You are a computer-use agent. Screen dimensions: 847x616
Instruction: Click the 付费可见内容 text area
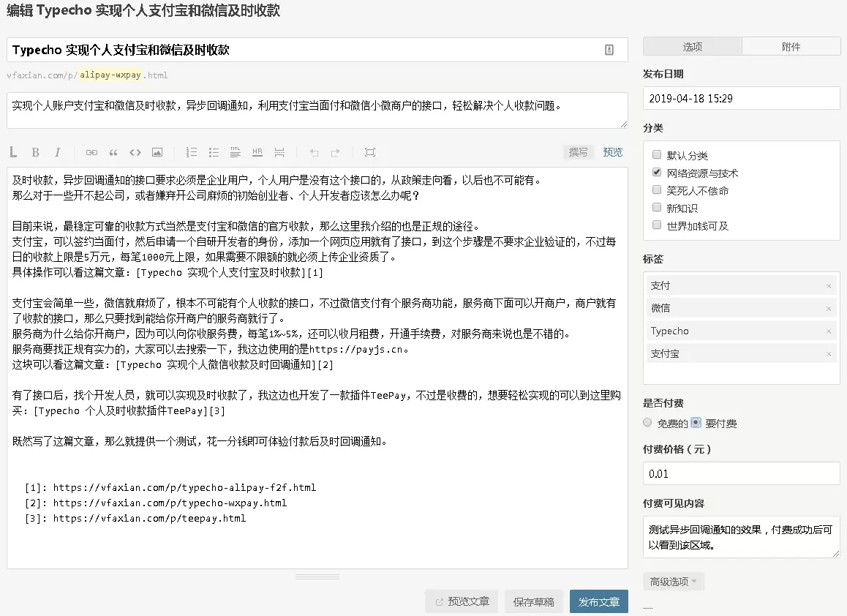[x=742, y=537]
